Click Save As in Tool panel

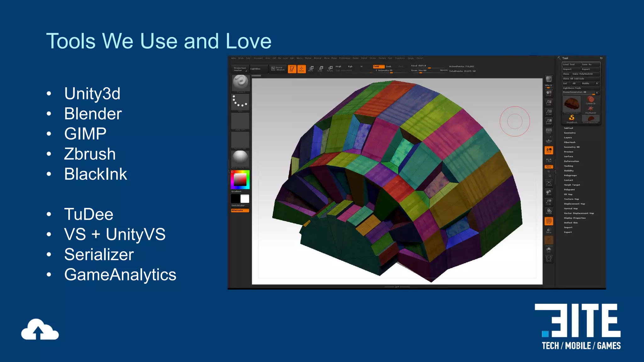click(591, 64)
